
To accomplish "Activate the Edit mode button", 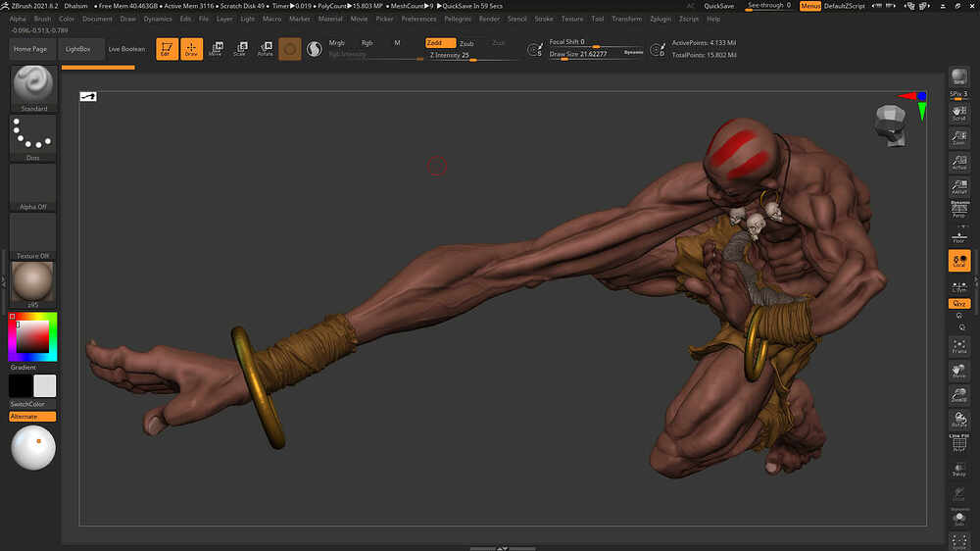I will 167,49.
